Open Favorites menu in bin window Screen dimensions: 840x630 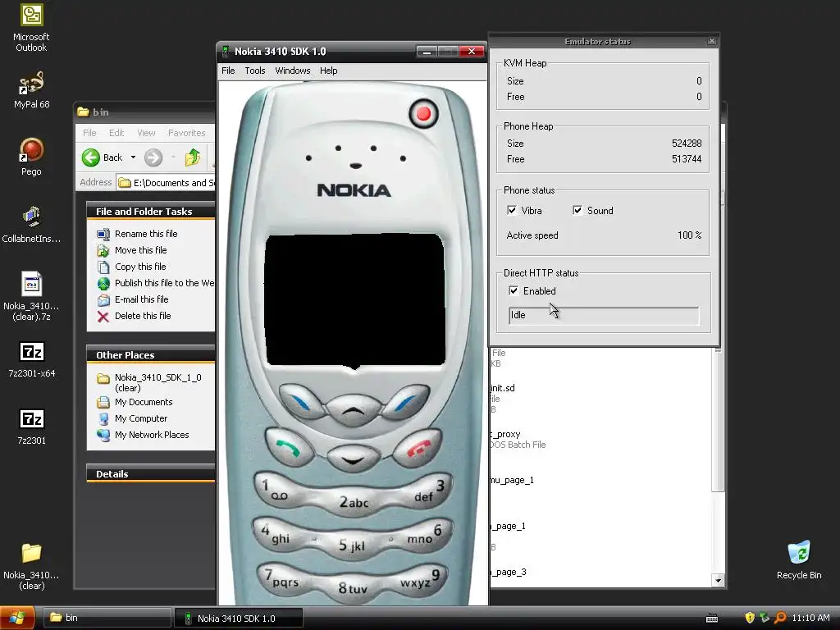click(186, 132)
